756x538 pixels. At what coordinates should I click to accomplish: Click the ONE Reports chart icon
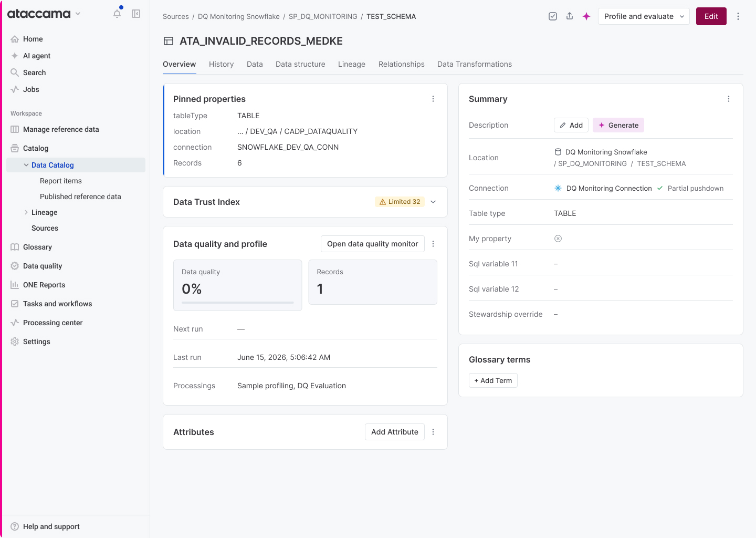(x=15, y=285)
